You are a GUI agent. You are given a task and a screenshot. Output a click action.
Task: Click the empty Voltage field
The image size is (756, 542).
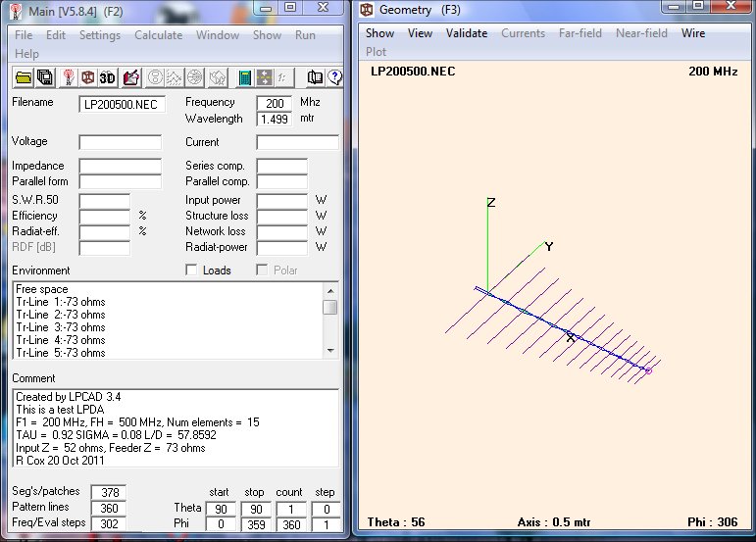click(x=120, y=142)
